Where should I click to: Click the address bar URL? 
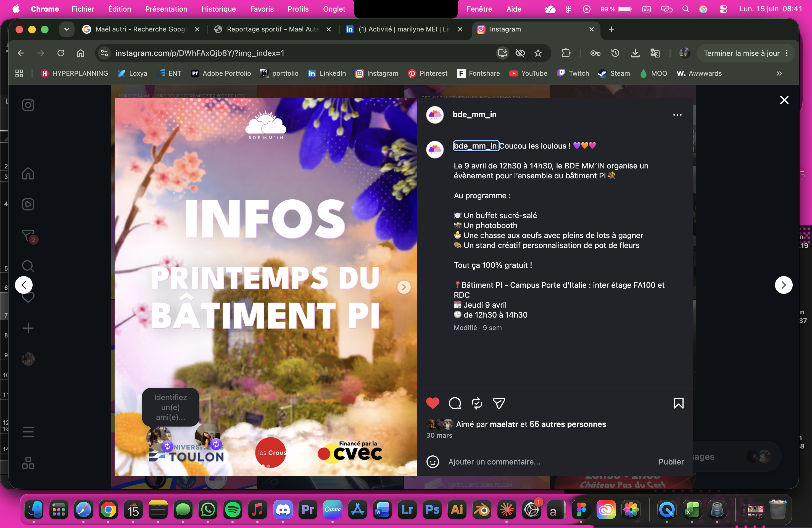(200, 53)
